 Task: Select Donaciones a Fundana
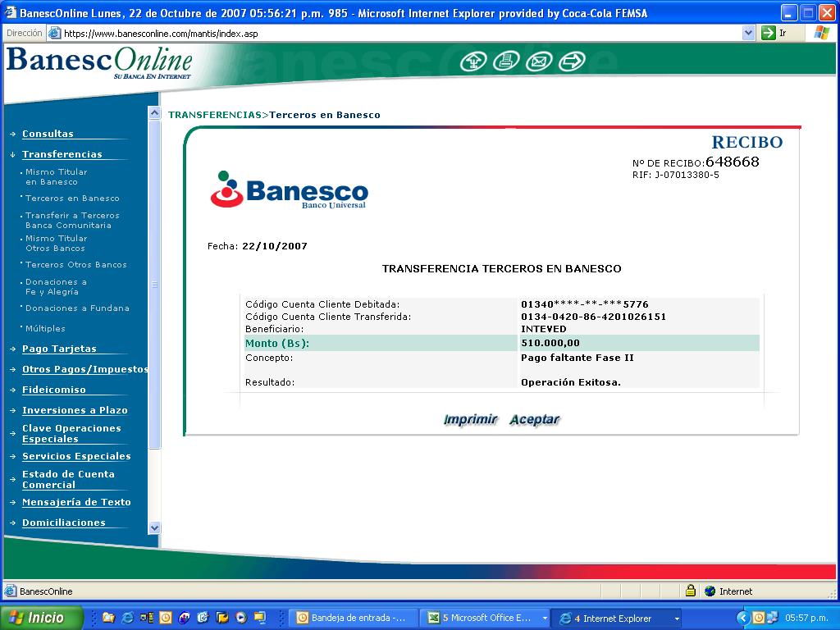77,308
